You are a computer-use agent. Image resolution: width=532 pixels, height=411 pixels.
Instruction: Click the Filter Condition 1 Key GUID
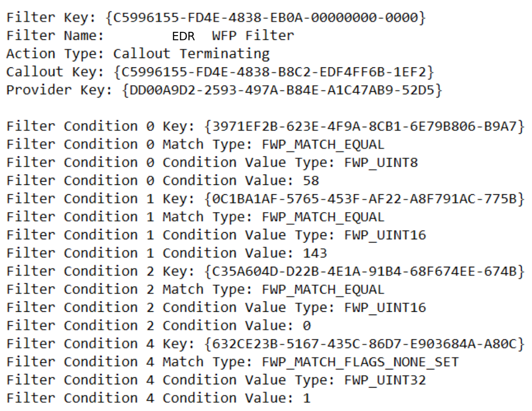tap(364, 199)
